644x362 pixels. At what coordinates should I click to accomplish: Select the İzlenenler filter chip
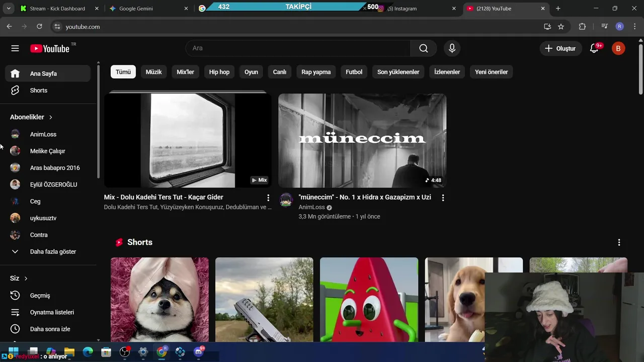447,72
